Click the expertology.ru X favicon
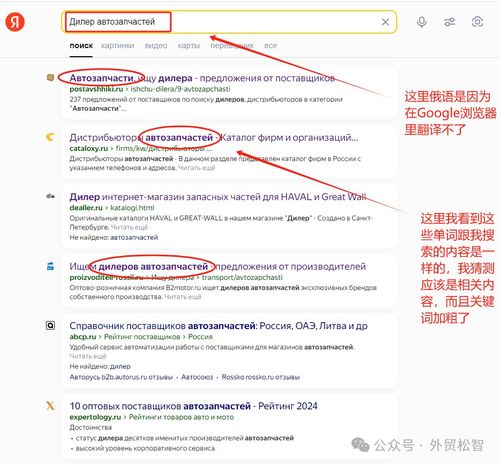The height and width of the screenshot is (465, 500). [50, 406]
